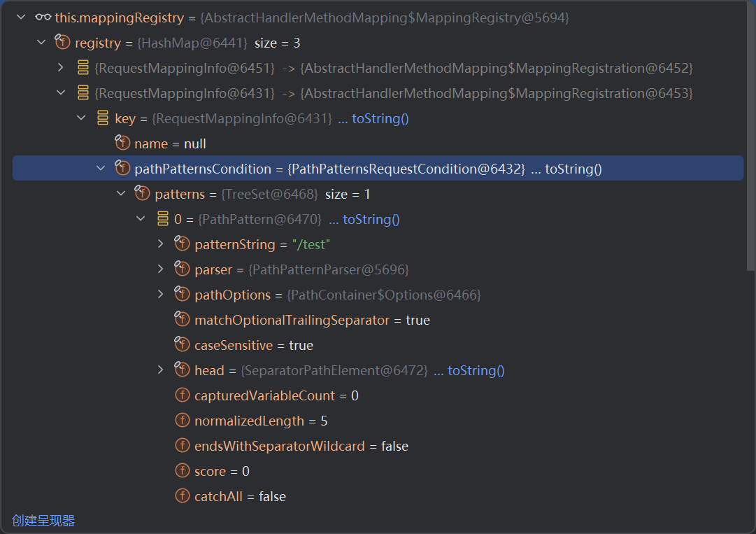Click the vertical scrollbar on the right
This screenshot has width=756, height=534.
pyautogui.click(x=750, y=140)
